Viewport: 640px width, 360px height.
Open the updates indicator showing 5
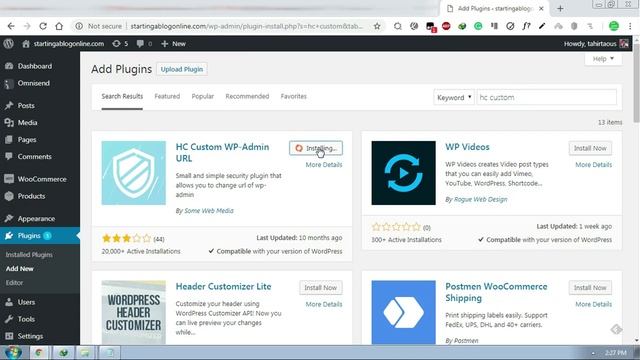pyautogui.click(x=120, y=44)
